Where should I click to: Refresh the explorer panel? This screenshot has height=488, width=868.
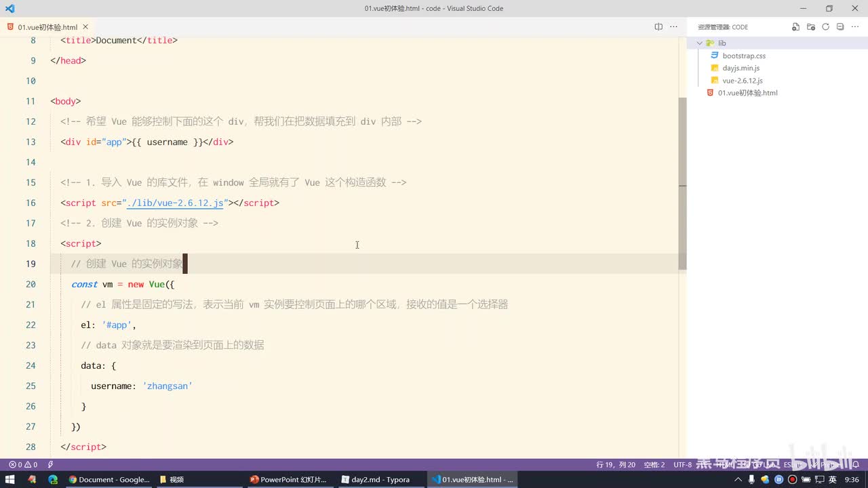coord(826,27)
